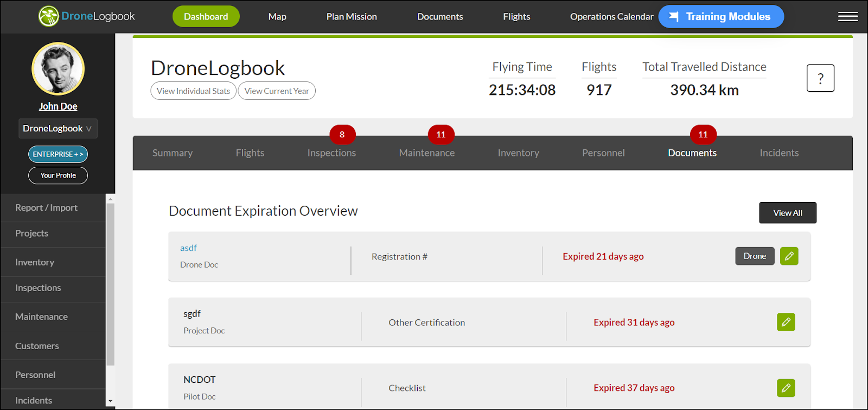Click 'Registration #' document type text
The image size is (868, 410).
coord(399,256)
